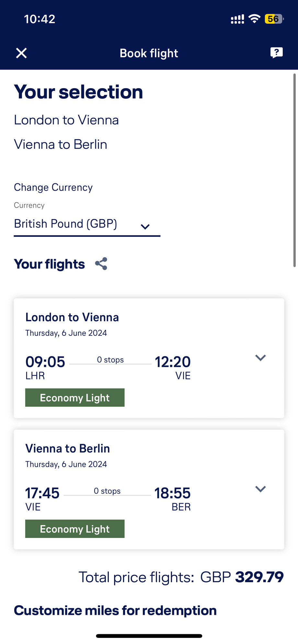Tap the home indicator bar
Screen dimensions: 298x644
(x=149, y=636)
